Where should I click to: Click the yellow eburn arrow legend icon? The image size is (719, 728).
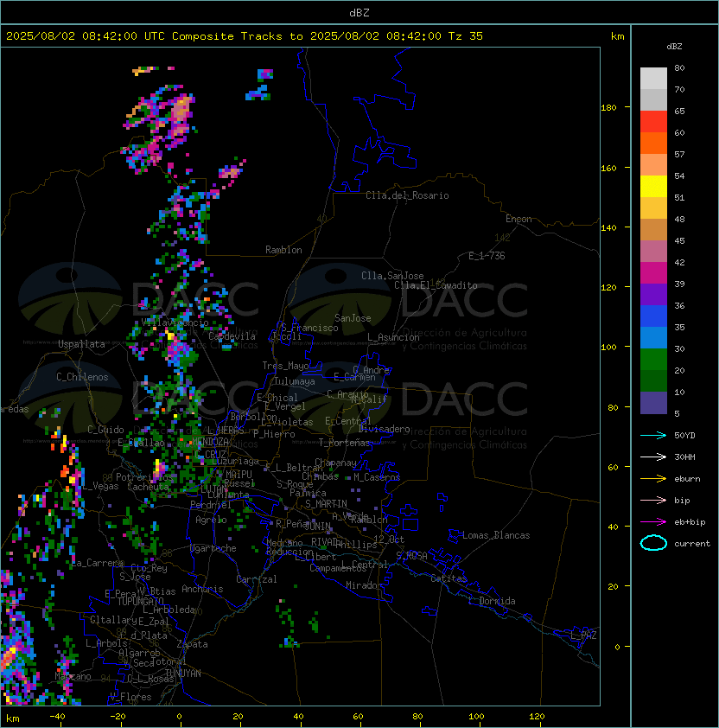pyautogui.click(x=653, y=479)
